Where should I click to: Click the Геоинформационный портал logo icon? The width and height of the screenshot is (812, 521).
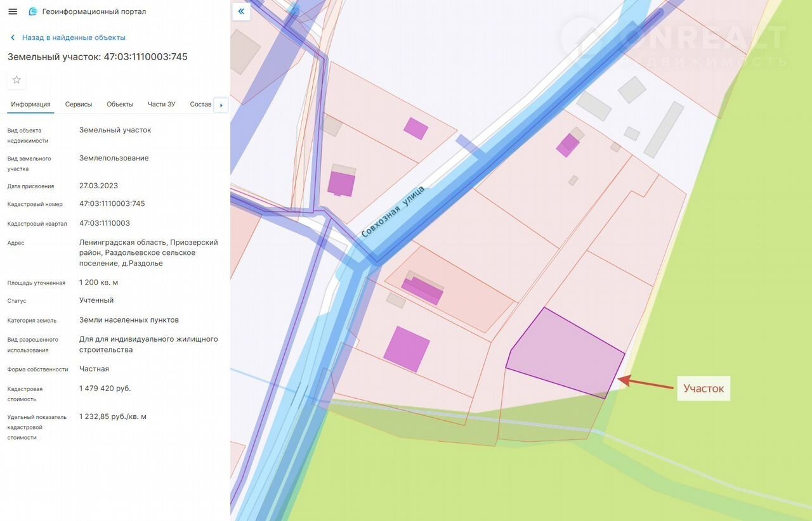click(33, 11)
